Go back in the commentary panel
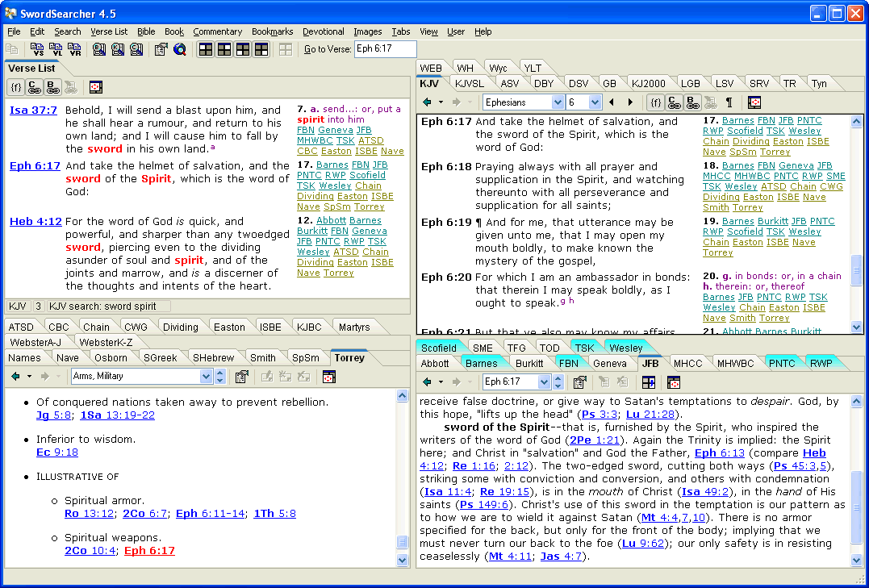Screen dimensions: 869x588 click(x=428, y=382)
